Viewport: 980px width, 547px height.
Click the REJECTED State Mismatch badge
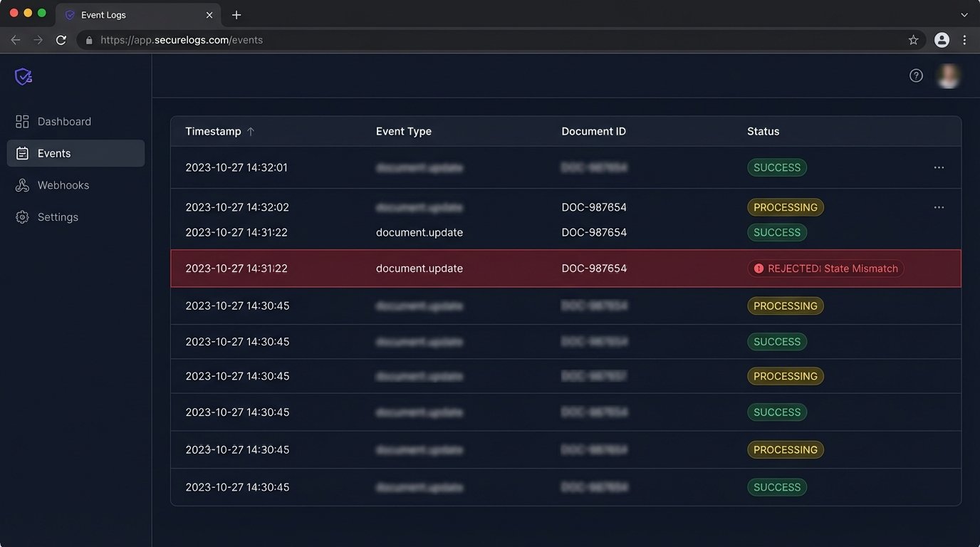pos(825,269)
